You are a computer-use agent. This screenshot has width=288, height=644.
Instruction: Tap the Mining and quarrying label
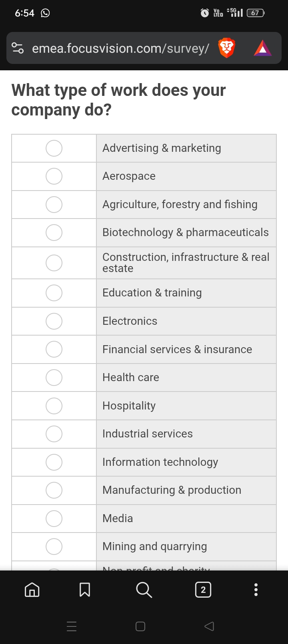pos(154,547)
